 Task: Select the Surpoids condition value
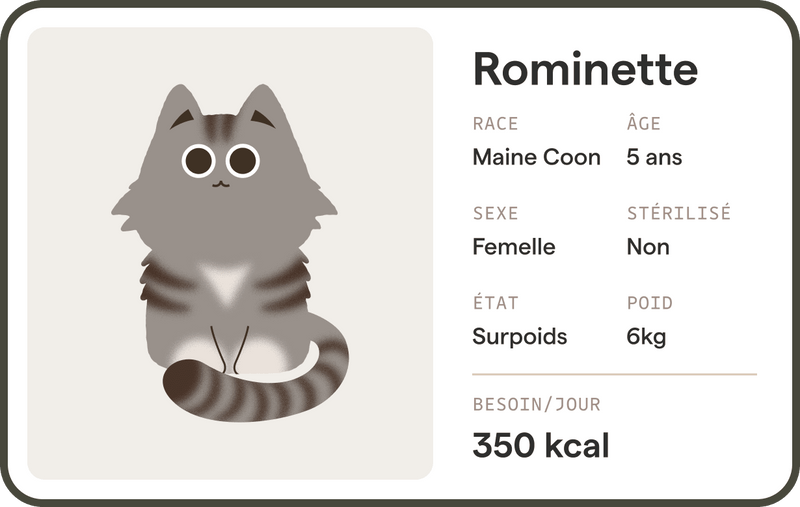[x=519, y=336]
